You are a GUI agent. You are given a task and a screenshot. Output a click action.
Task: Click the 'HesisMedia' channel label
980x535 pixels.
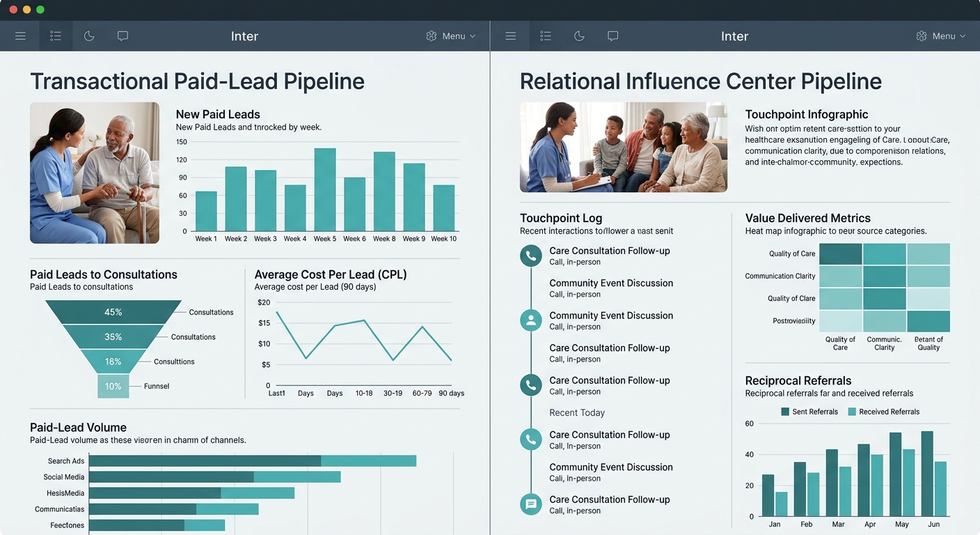coord(65,493)
